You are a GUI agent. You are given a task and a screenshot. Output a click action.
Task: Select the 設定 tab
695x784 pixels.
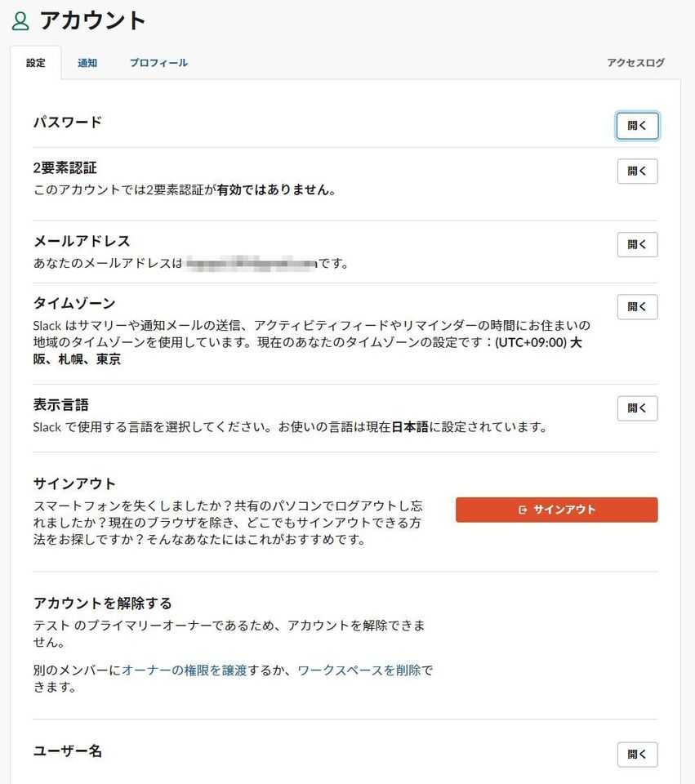click(x=36, y=62)
